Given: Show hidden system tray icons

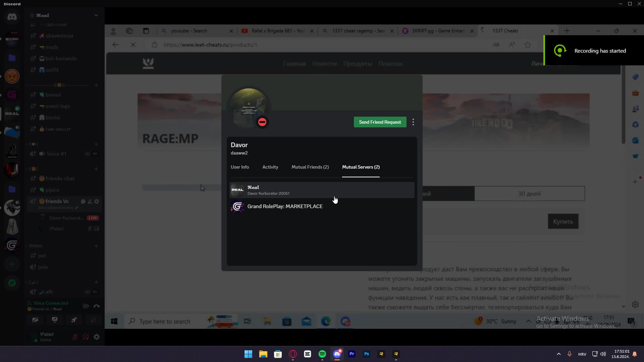Looking at the screenshot, I should pos(559,354).
